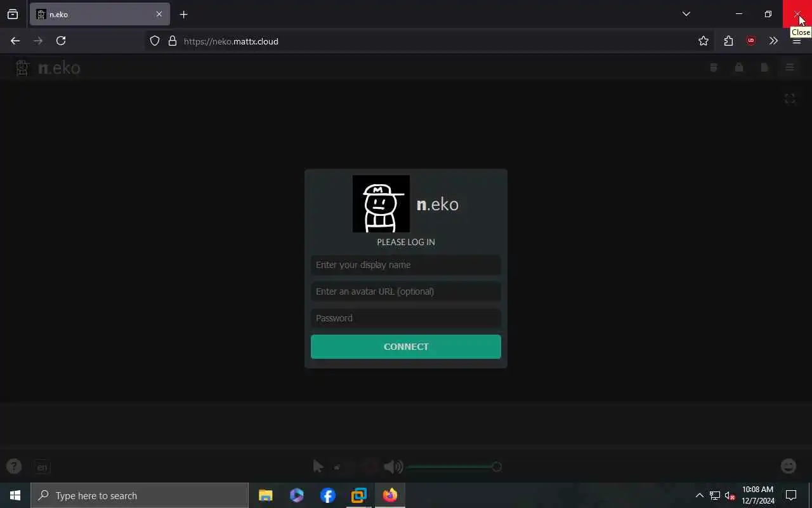812x508 pixels.
Task: Open Firefox application hamburger menu
Action: point(797,41)
